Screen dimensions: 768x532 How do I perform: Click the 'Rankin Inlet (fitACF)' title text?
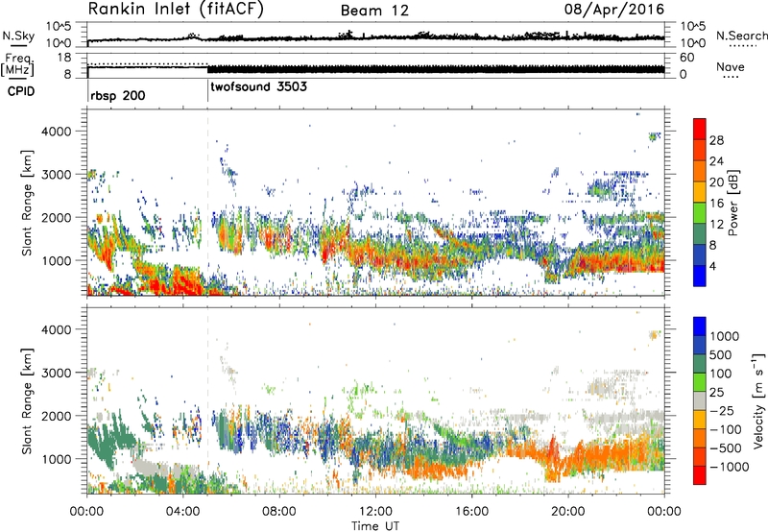point(176,10)
